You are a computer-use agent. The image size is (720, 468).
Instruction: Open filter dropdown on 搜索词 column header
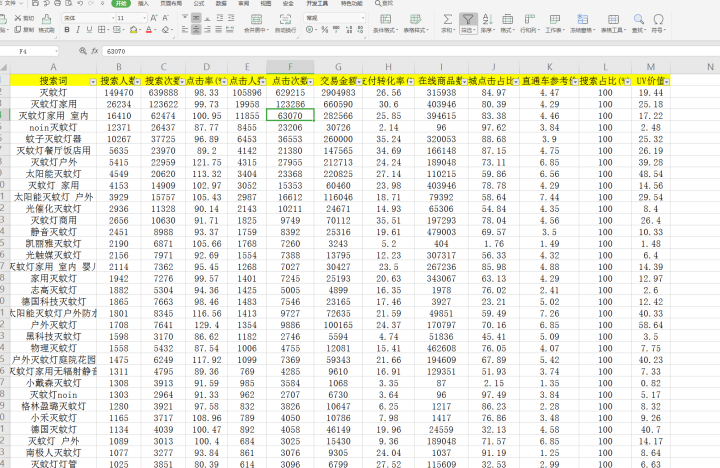[93, 80]
